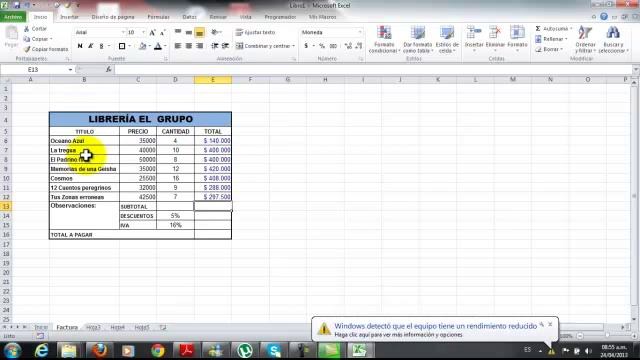Switch to the Fórmulas tab
This screenshot has height=360, width=640.
(x=158, y=17)
